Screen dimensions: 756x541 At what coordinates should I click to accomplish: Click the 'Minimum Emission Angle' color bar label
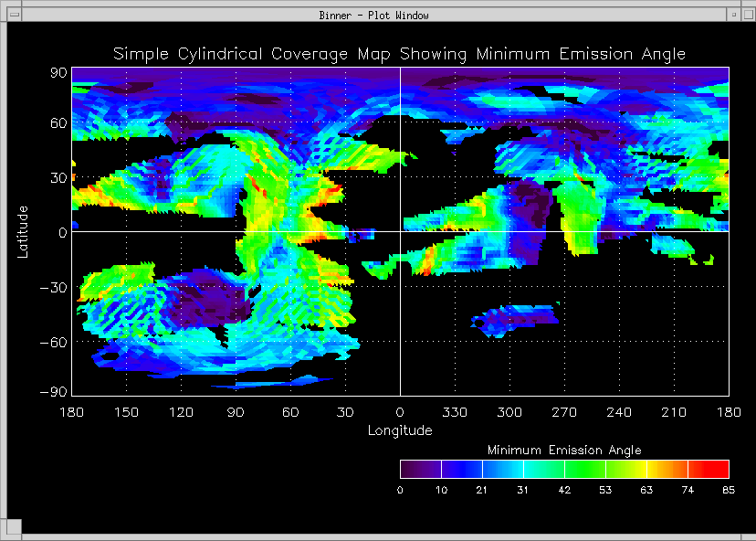point(564,451)
